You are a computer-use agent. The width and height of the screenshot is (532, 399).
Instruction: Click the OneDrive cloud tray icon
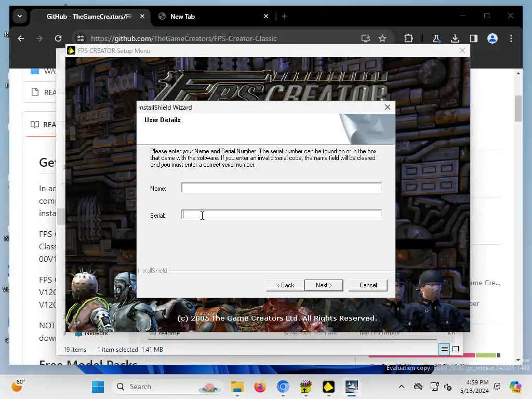click(x=418, y=387)
